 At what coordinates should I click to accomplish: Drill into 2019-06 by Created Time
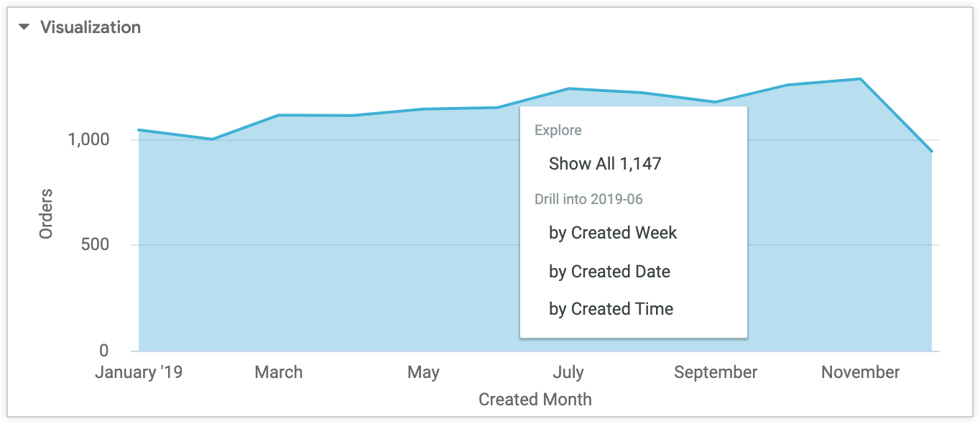pos(611,309)
